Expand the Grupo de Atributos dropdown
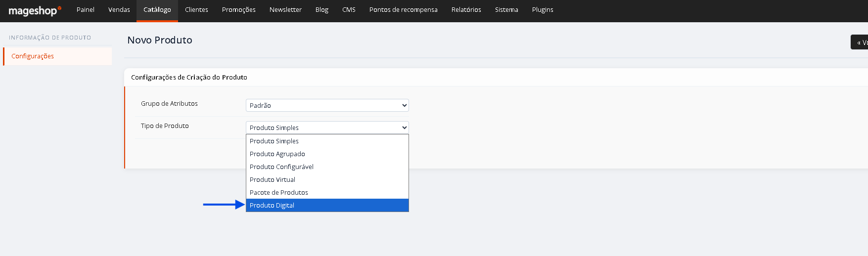 pyautogui.click(x=327, y=105)
